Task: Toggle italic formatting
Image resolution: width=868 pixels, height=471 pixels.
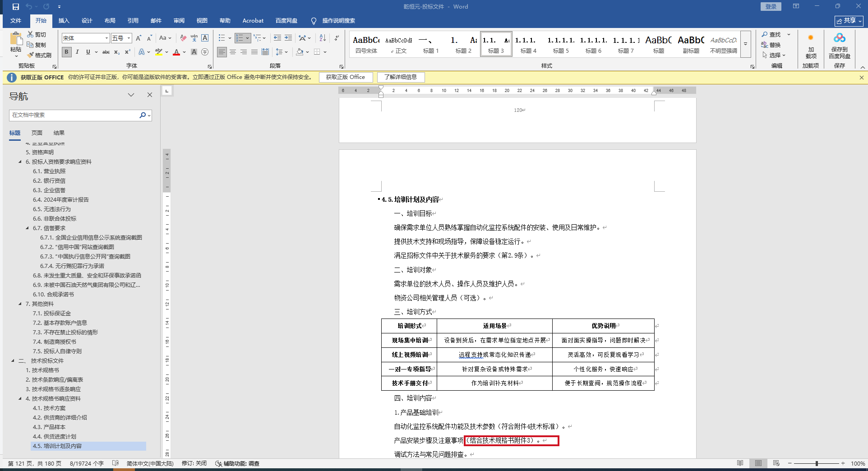Action: pyautogui.click(x=77, y=52)
